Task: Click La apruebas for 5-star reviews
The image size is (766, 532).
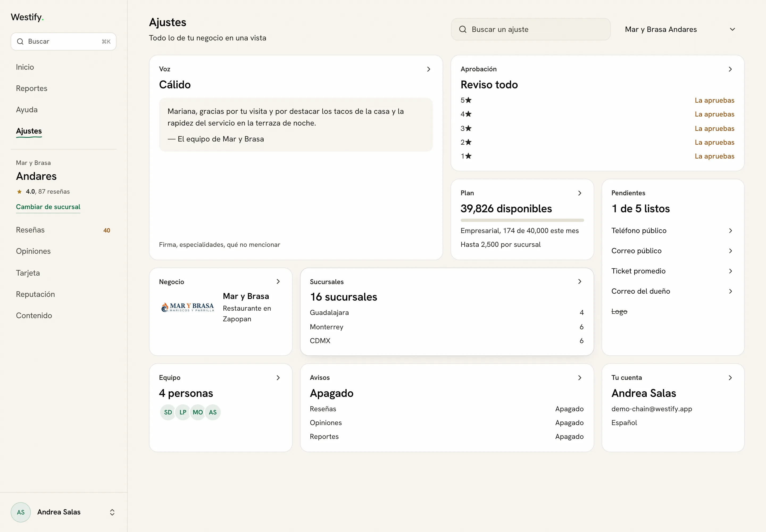Action: coord(714,100)
